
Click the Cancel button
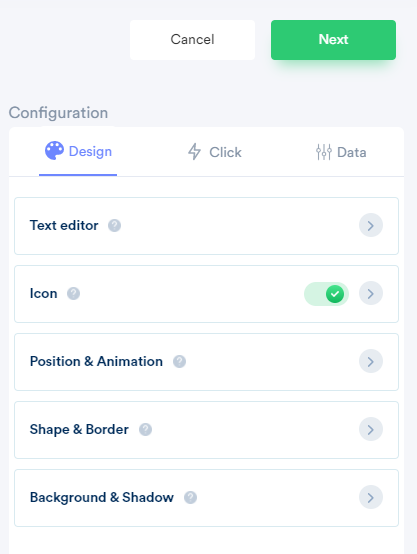[192, 40]
